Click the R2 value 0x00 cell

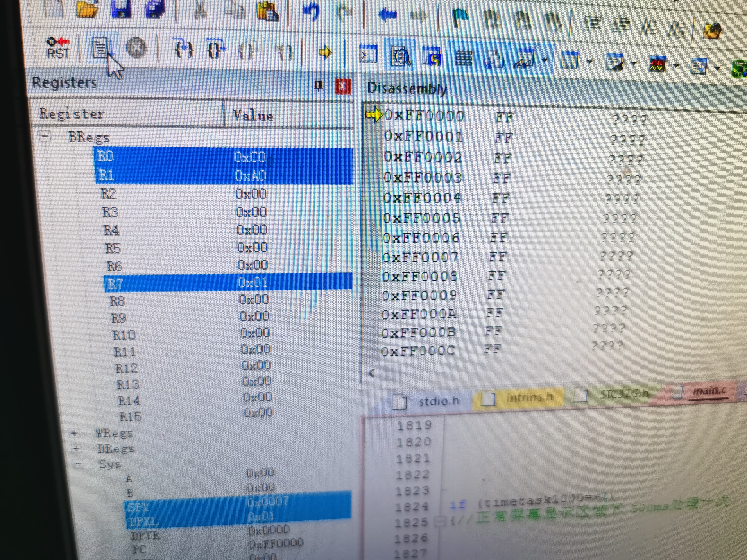251,194
